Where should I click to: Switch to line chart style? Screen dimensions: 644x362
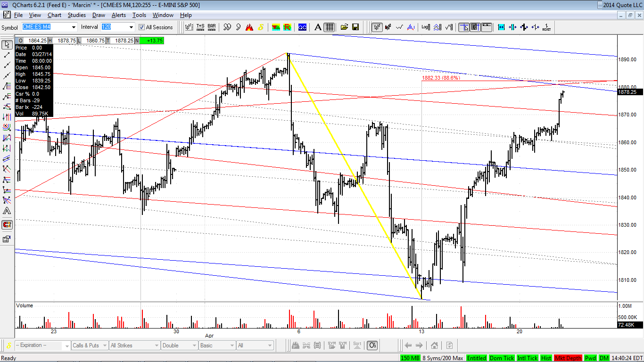(x=400, y=27)
